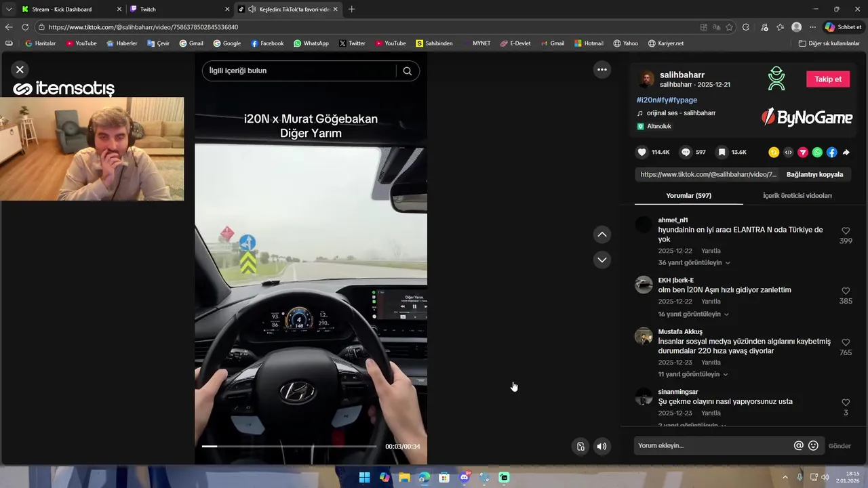Open a new browser tab
The image size is (868, 488).
pyautogui.click(x=351, y=9)
